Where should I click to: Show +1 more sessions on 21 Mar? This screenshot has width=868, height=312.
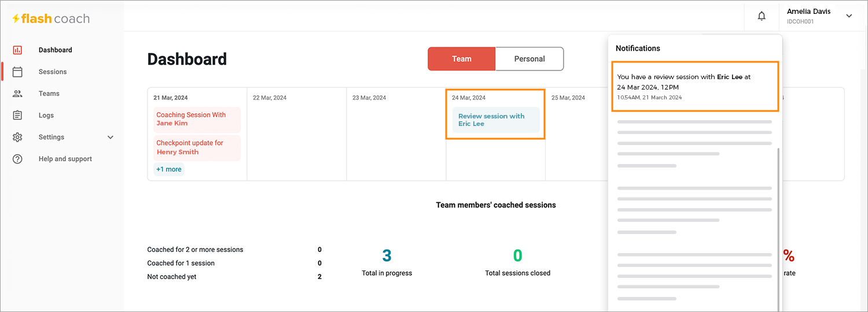tap(169, 169)
